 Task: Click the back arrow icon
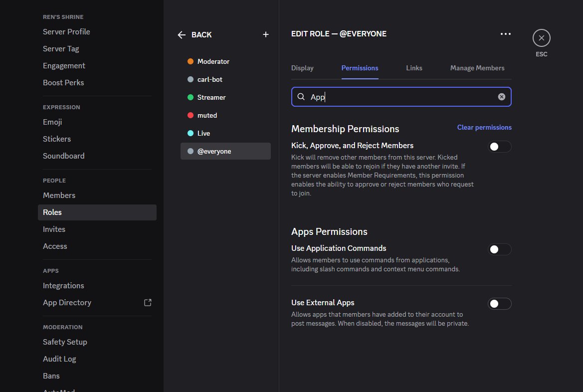coord(182,34)
